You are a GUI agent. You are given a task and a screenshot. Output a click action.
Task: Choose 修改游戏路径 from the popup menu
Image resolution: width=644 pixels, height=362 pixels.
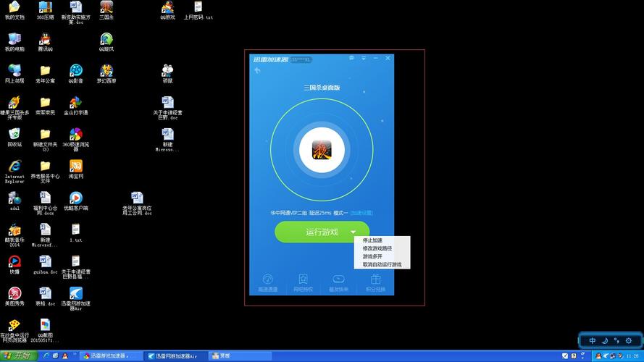pyautogui.click(x=377, y=249)
